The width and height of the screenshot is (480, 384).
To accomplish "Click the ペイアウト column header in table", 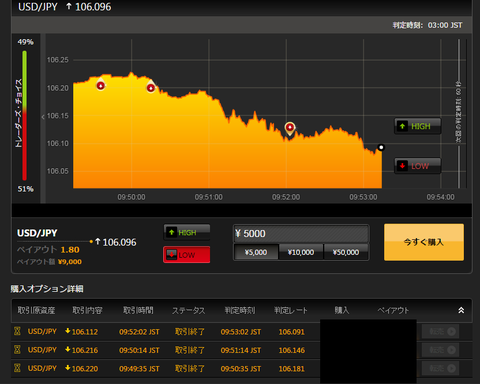I will 393,310.
